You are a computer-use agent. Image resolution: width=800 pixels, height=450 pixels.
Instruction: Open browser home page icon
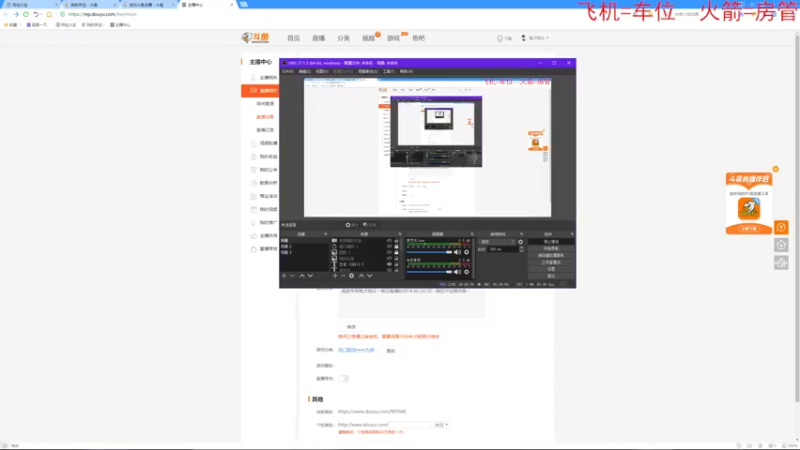pos(49,14)
